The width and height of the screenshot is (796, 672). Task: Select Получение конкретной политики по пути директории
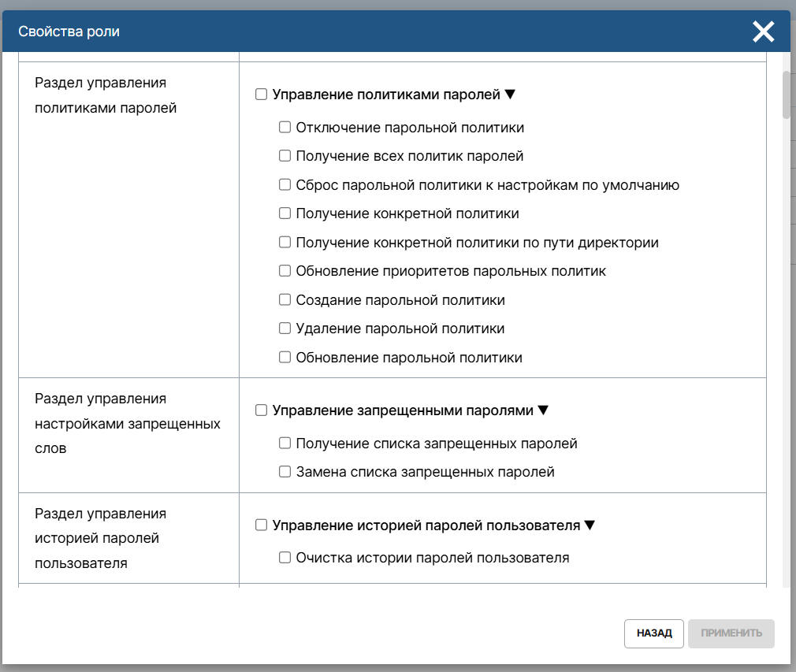tap(285, 243)
